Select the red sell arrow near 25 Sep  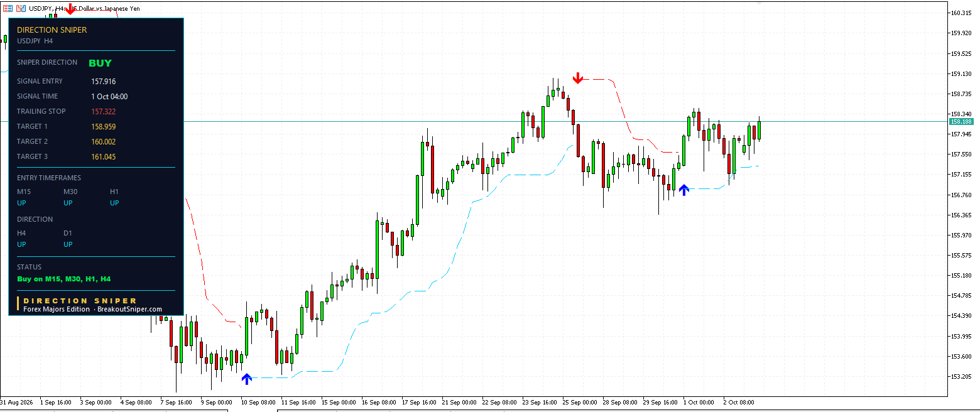(x=578, y=78)
